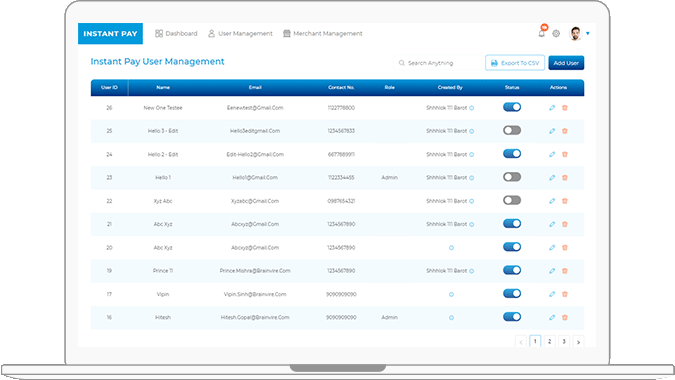
Task: Click the INSTANT PAY logo
Action: [110, 34]
